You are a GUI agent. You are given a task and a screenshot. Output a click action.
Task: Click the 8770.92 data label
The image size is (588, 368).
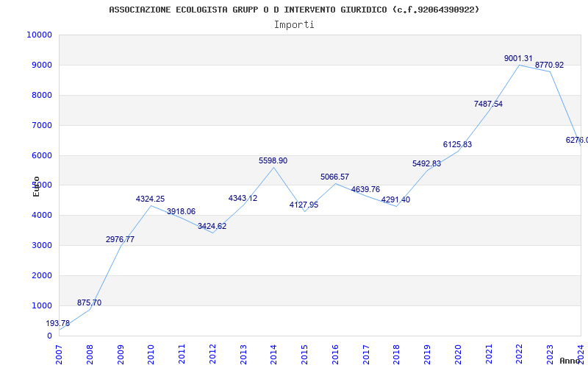(x=549, y=66)
